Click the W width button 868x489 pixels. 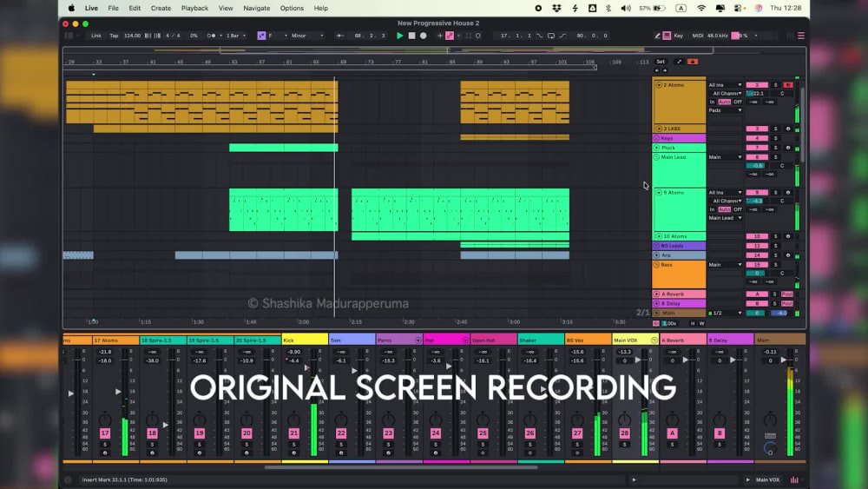701,323
